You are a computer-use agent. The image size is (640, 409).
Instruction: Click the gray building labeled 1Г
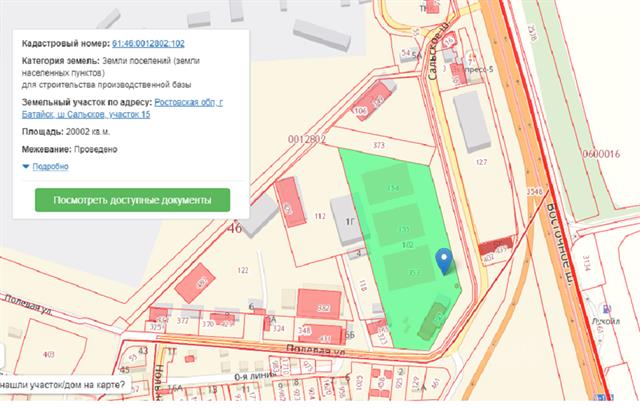[x=350, y=222]
